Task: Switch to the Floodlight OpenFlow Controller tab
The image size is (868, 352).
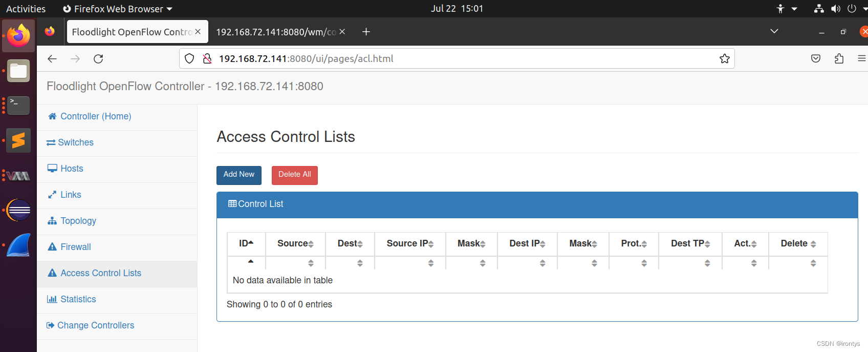Action: (131, 32)
